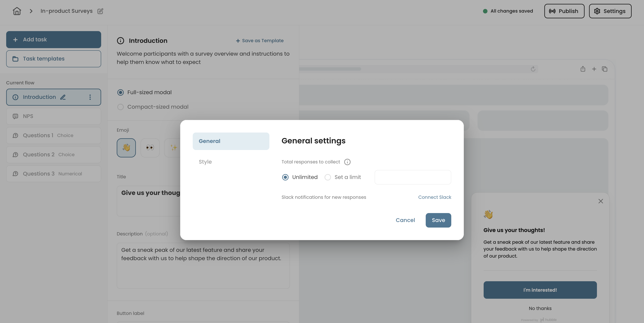The height and width of the screenshot is (323, 644).
Task: Go to the home icon
Action: [17, 11]
